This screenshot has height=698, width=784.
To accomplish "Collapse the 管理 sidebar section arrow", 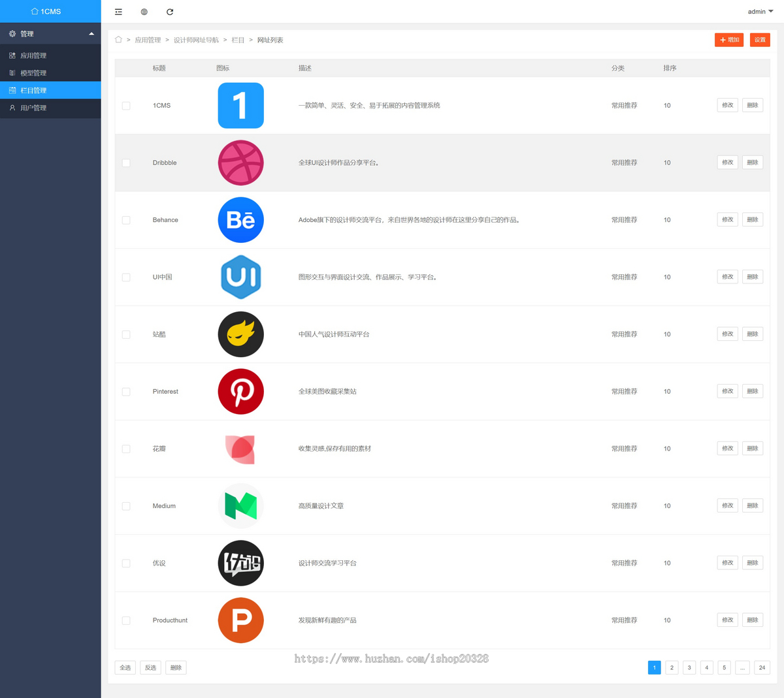I will point(91,33).
